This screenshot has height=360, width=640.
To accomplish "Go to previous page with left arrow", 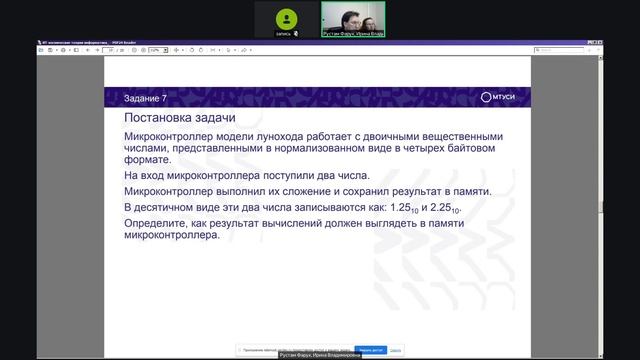I will pyautogui.click(x=88, y=50).
